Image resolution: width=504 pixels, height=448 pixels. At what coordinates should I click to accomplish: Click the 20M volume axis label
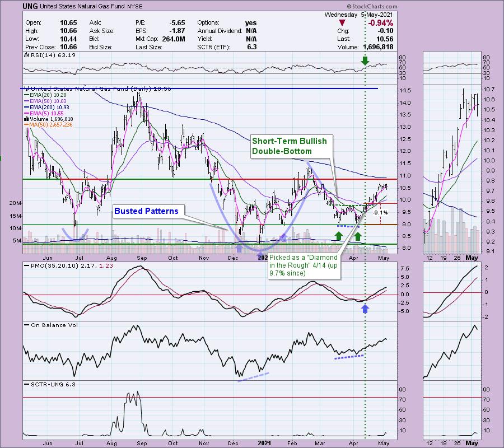coord(16,203)
